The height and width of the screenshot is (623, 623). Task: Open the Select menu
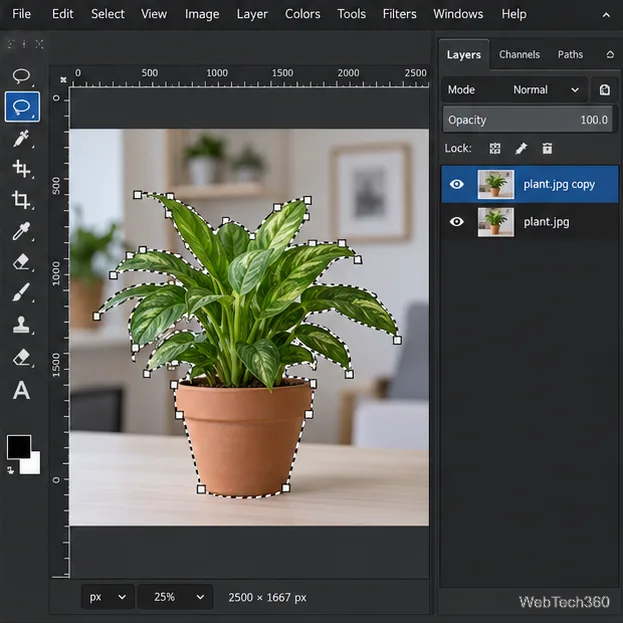[x=108, y=14]
